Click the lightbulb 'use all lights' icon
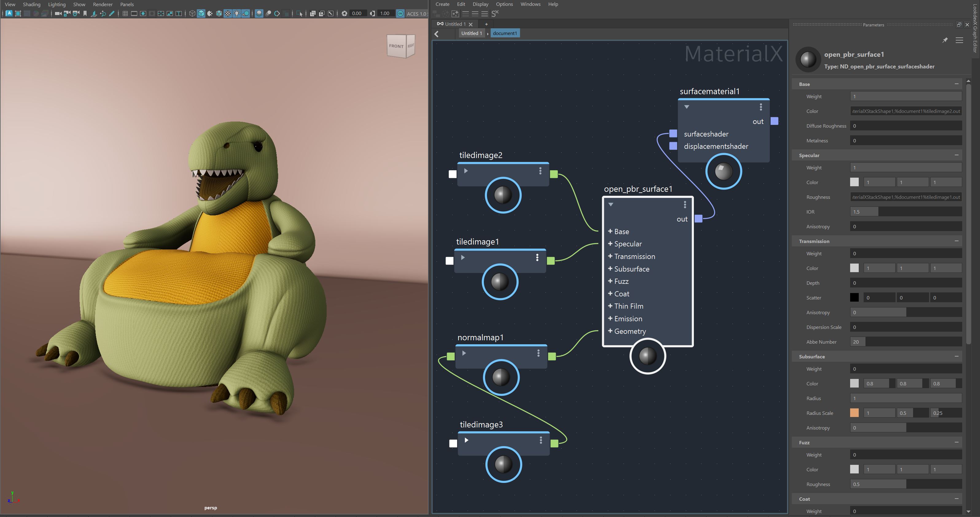The height and width of the screenshot is (517, 980). (237, 14)
